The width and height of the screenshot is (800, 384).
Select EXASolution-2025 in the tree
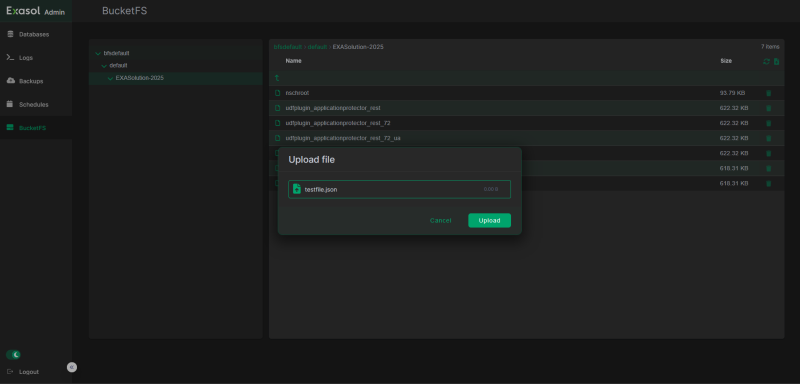(x=140, y=78)
